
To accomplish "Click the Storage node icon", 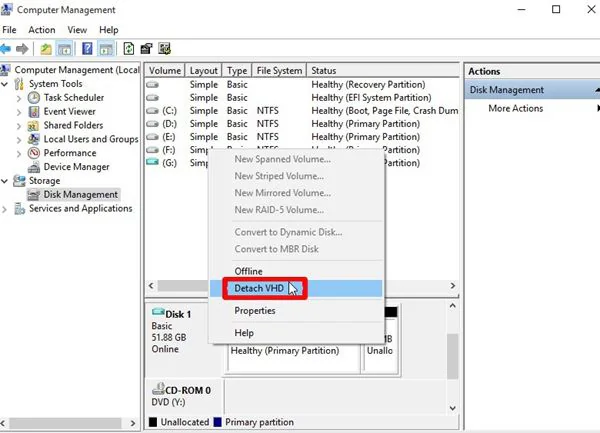I will click(19, 181).
